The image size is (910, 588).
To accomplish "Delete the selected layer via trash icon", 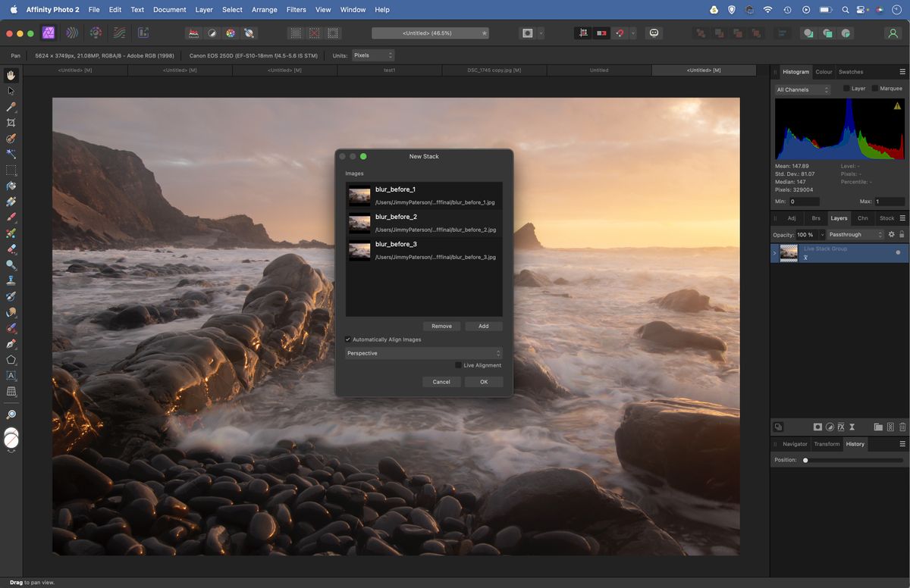I will (x=902, y=427).
